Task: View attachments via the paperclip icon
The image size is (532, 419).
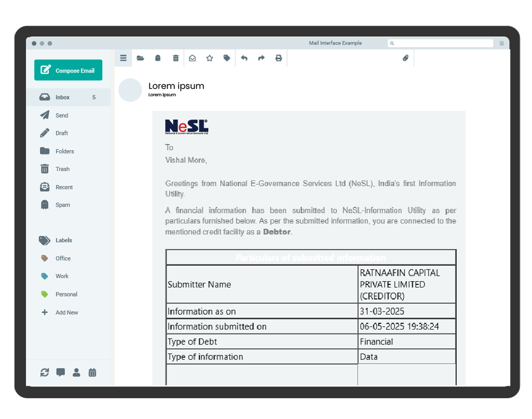Action: pos(405,58)
